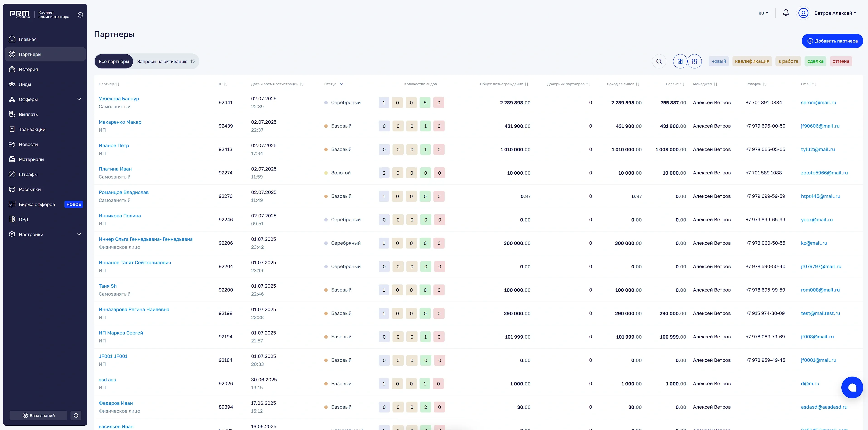Open the RU language dropdown

(x=763, y=13)
